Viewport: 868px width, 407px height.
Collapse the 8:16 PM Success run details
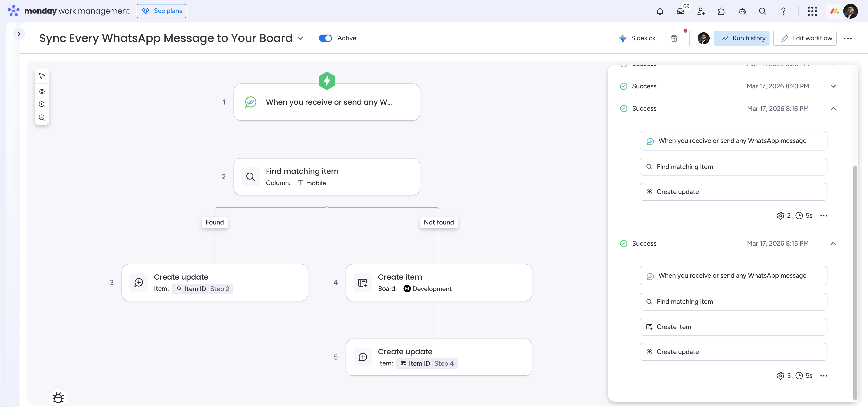point(833,108)
